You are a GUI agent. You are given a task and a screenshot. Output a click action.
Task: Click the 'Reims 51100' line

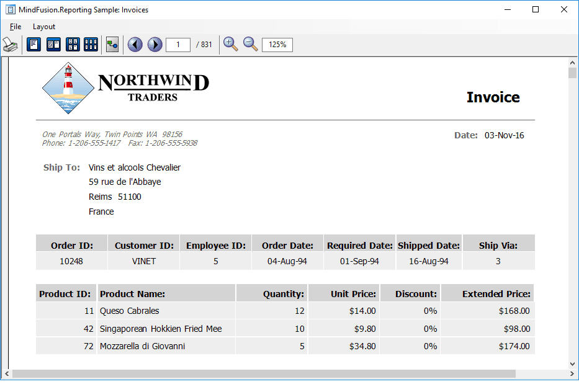tap(115, 197)
